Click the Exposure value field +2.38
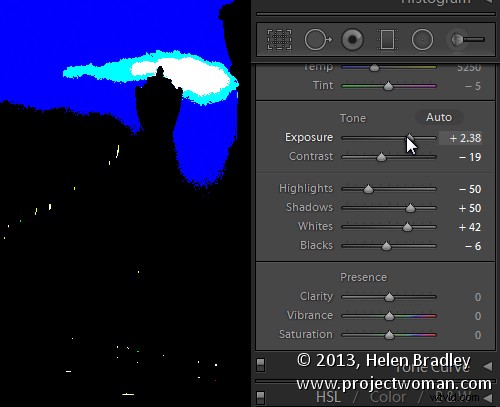Image resolution: width=500 pixels, height=407 pixels. (x=461, y=138)
